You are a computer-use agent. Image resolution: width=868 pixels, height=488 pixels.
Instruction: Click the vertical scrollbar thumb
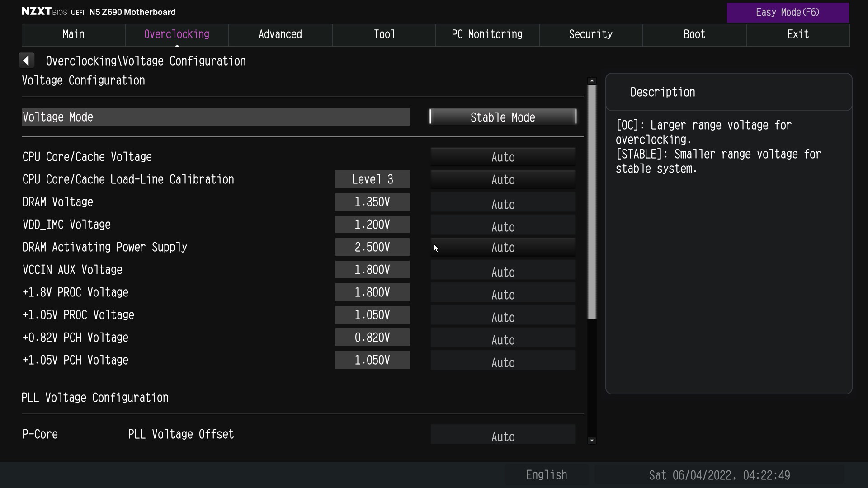coord(592,202)
